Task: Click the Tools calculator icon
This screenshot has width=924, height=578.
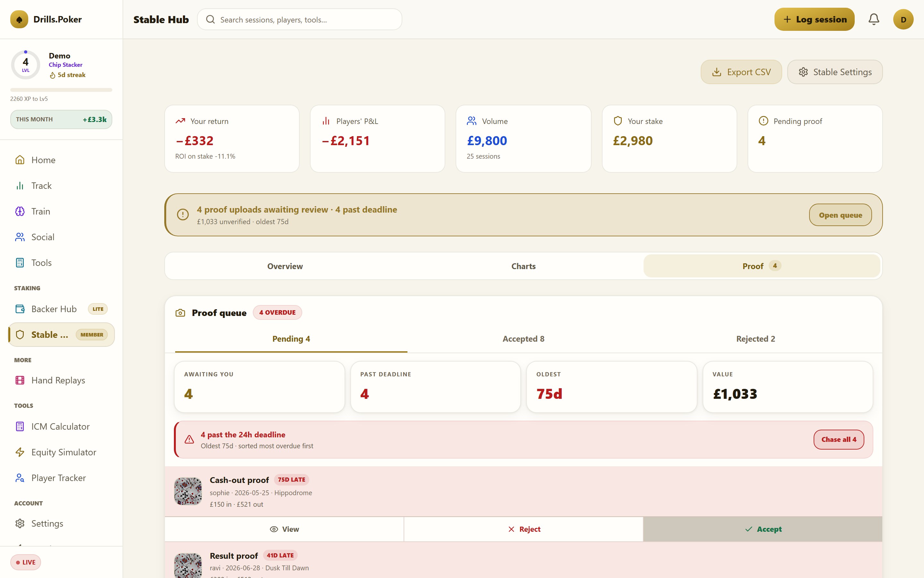Action: tap(20, 263)
